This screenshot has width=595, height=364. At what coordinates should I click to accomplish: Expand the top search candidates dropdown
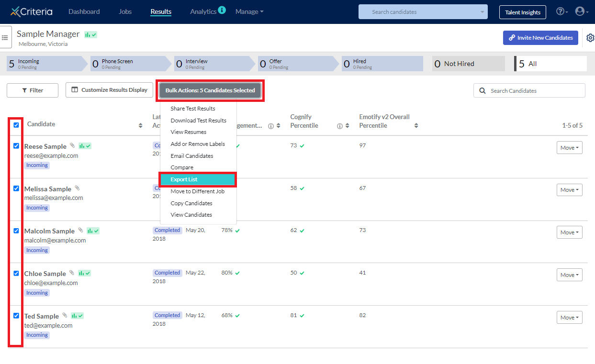coord(482,12)
